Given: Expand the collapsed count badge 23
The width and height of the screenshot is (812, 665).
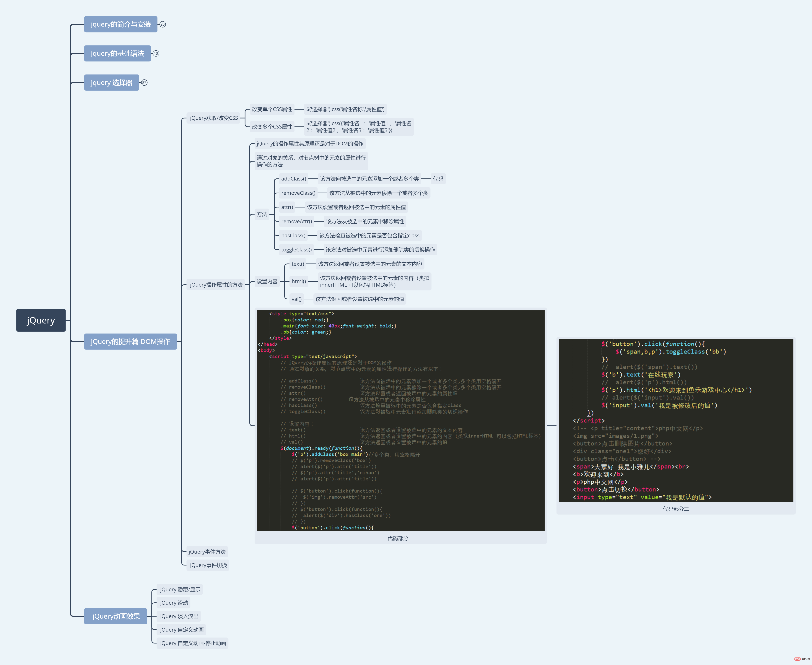Looking at the screenshot, I should [163, 25].
